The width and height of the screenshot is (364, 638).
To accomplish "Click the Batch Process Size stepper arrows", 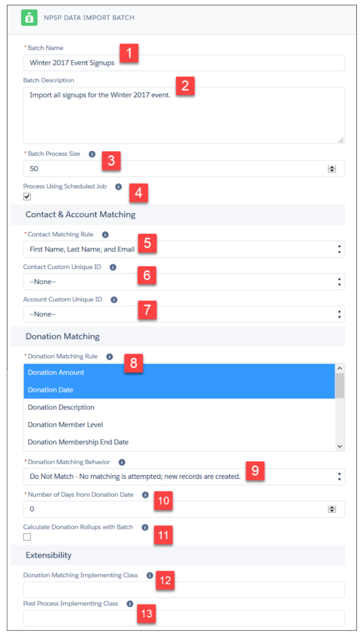I will click(x=332, y=169).
